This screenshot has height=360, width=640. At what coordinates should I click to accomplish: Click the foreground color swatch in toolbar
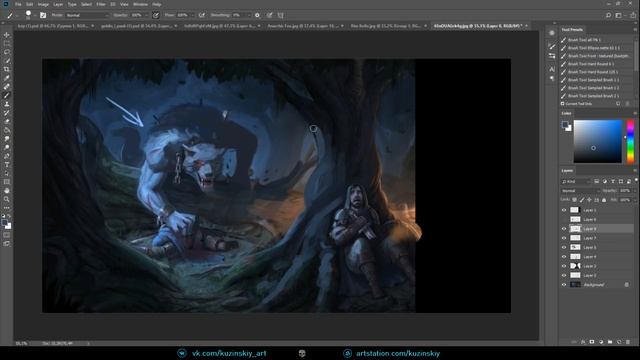tap(4, 223)
